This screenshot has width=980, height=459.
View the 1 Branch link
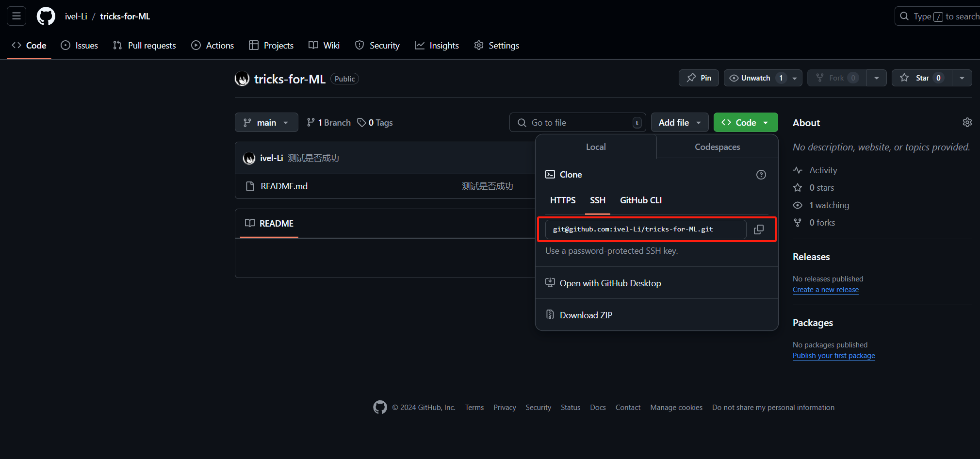329,122
